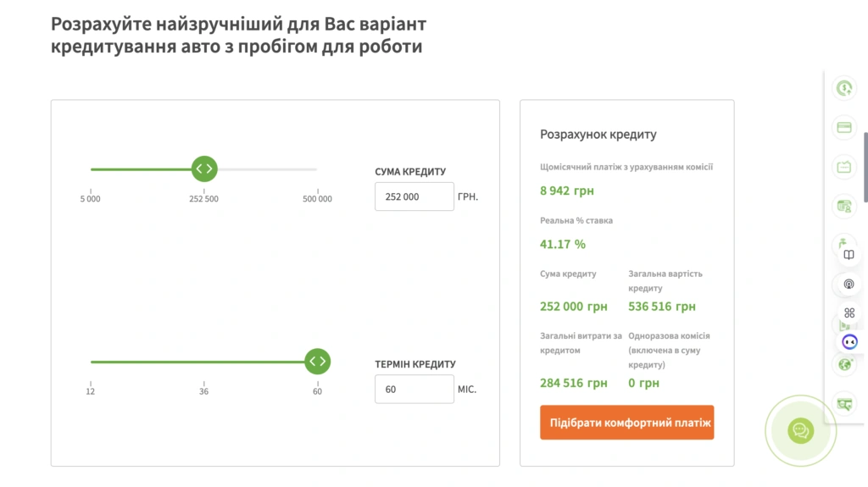Image resolution: width=868 pixels, height=487 pixels.
Task: Open the broadcast signal icon
Action: pos(849,284)
